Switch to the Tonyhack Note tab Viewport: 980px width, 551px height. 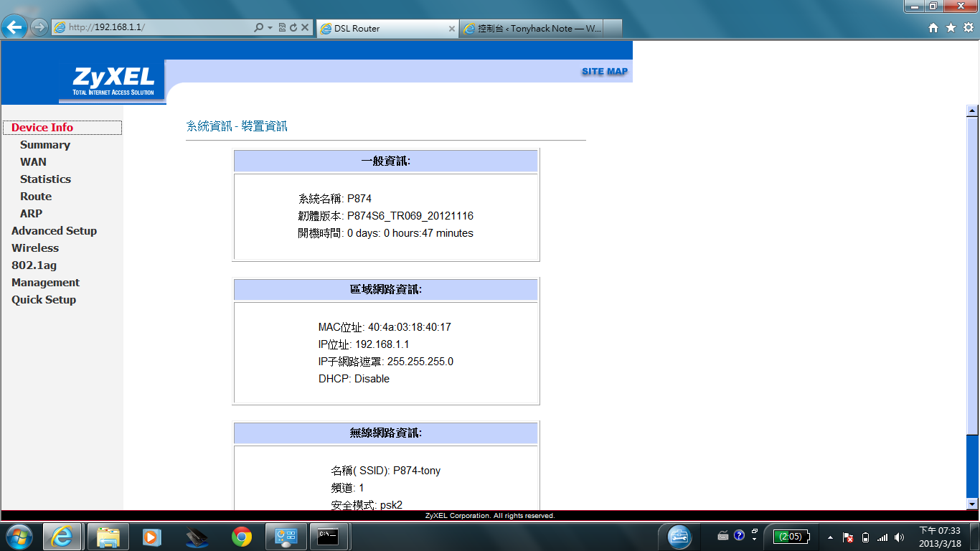click(531, 29)
